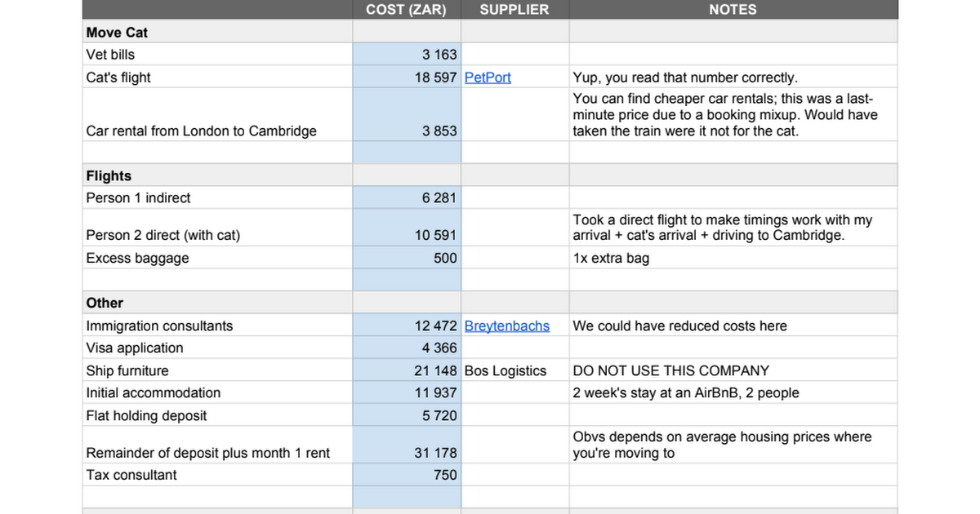Click the cost cell showing 5 720
Screen dimensions: 980x514
(x=407, y=415)
